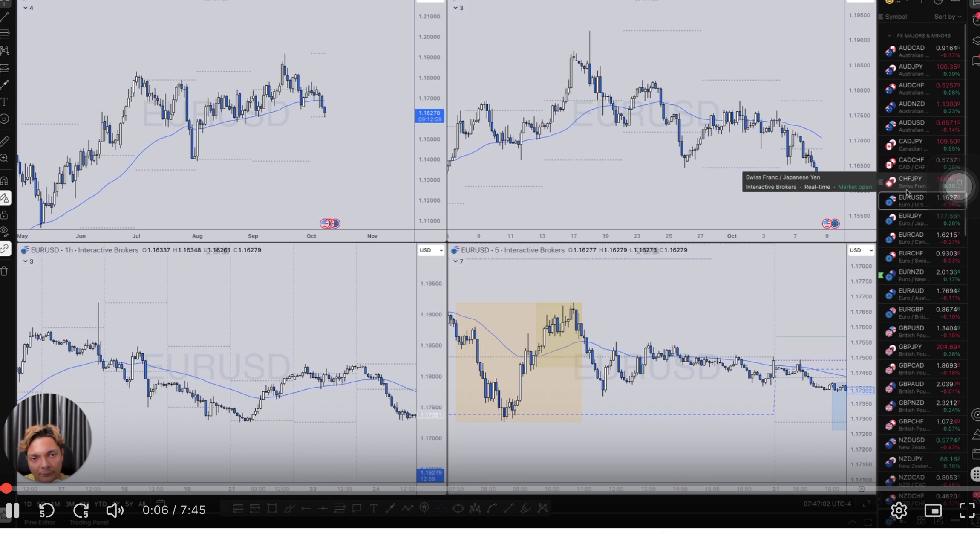Screen dimensions: 980x533
Task: Select the Text annotation tool
Action: coord(4,102)
